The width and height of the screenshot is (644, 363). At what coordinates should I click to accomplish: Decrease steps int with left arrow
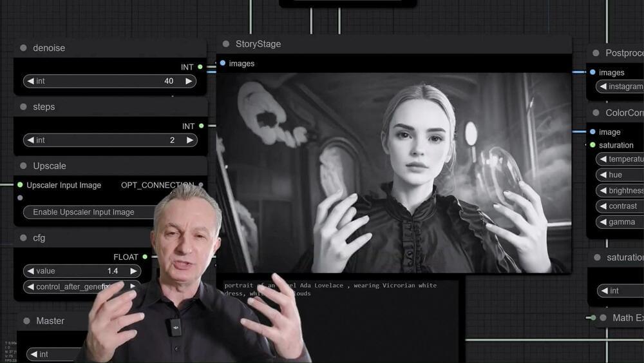[x=30, y=140]
